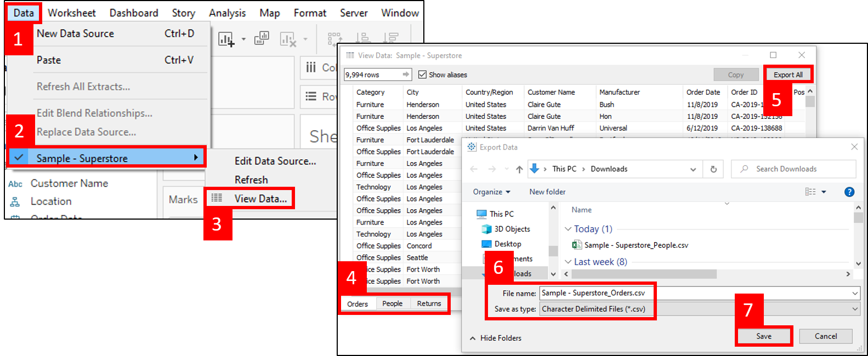Click the Abc type icon for Customer Name

15,184
